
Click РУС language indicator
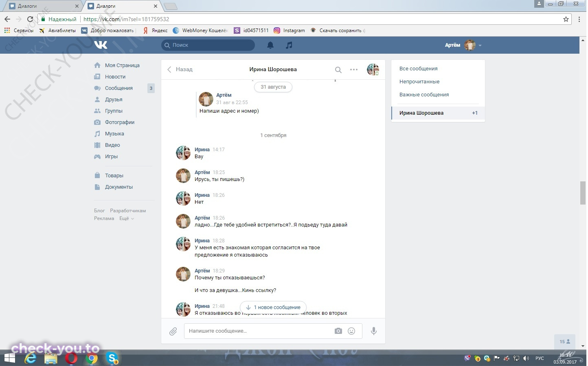(540, 358)
